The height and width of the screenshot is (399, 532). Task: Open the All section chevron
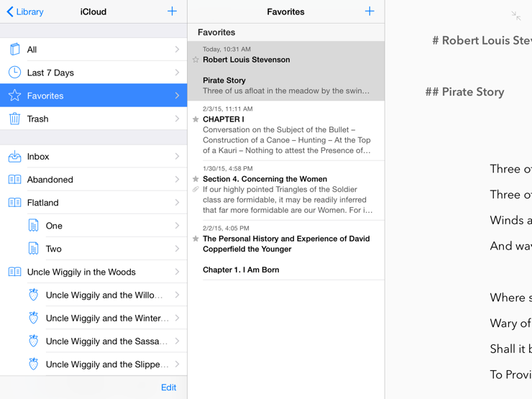(177, 50)
